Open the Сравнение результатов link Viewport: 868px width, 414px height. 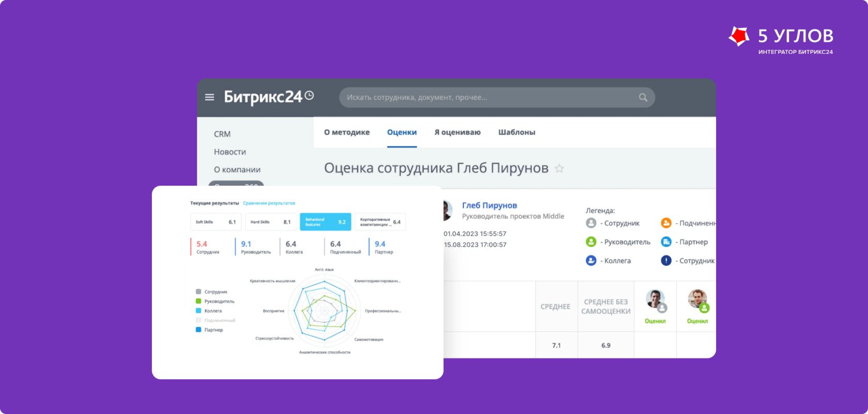pos(269,203)
